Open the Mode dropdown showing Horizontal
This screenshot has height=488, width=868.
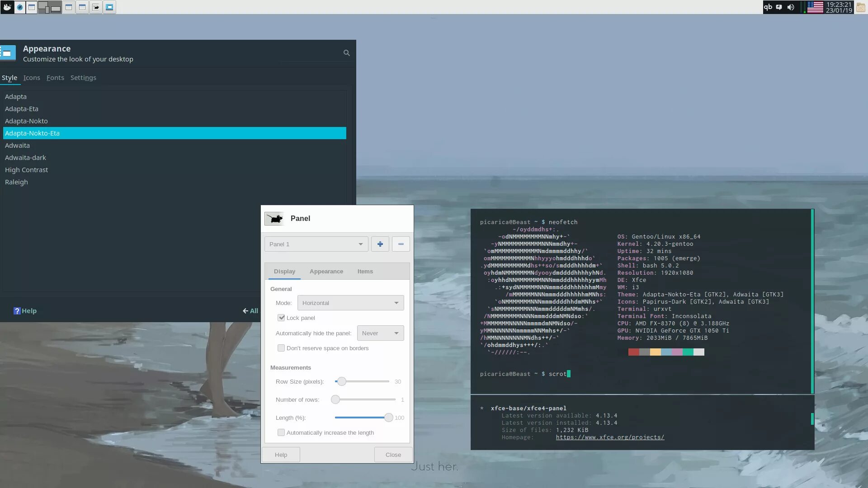click(x=350, y=303)
